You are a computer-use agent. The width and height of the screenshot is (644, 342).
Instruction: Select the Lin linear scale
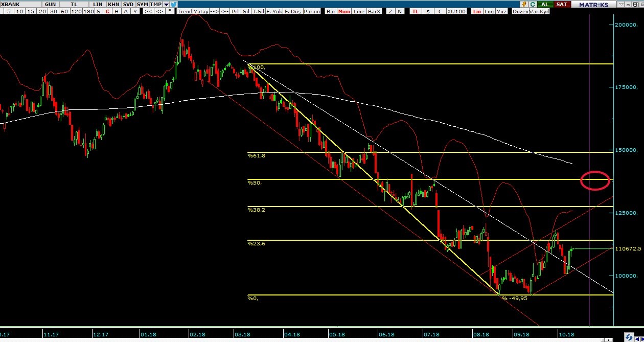click(x=477, y=11)
